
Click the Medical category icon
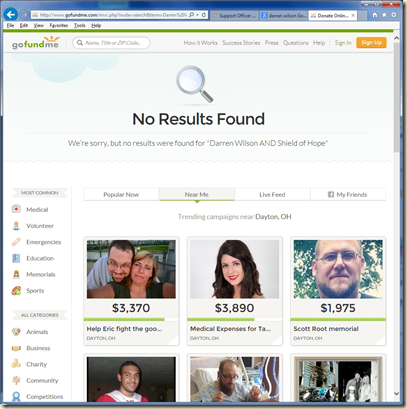(x=16, y=209)
